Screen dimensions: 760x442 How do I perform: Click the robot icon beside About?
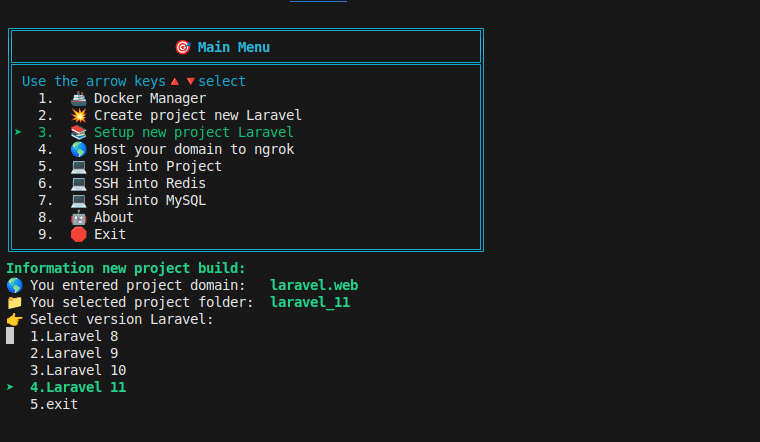[79, 217]
